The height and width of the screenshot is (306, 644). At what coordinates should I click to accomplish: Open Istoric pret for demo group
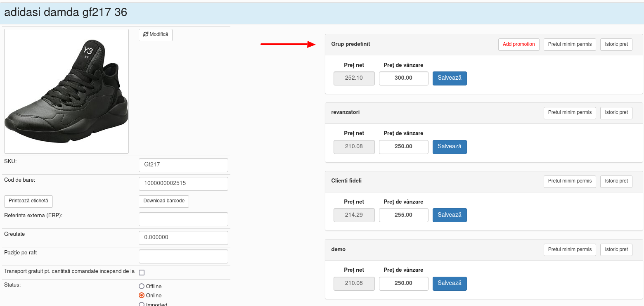(x=616, y=250)
